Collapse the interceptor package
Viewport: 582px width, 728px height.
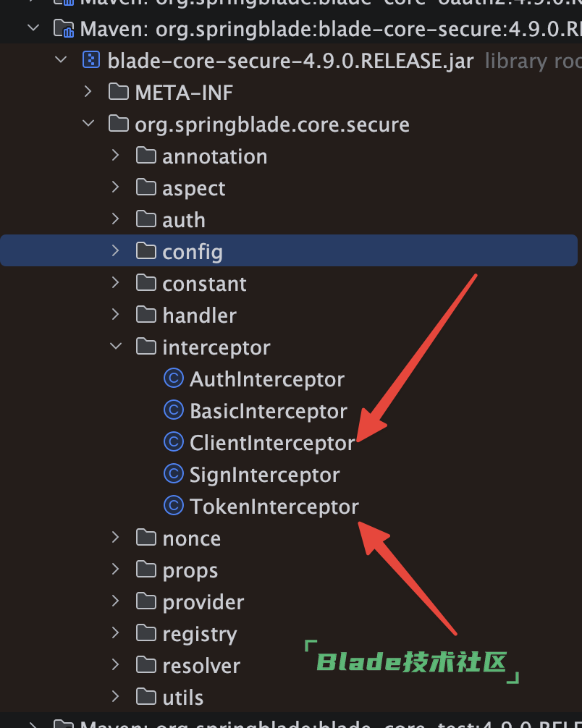pos(115,347)
